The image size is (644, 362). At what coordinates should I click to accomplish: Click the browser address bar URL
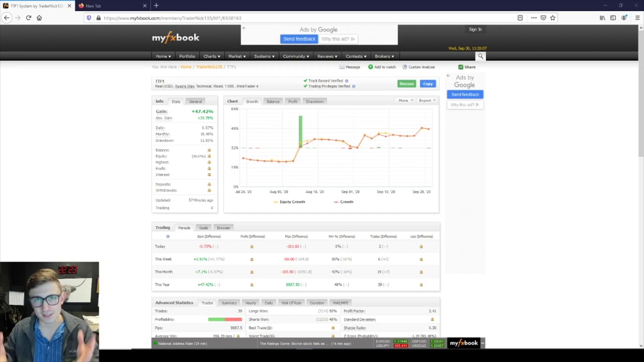(173, 18)
